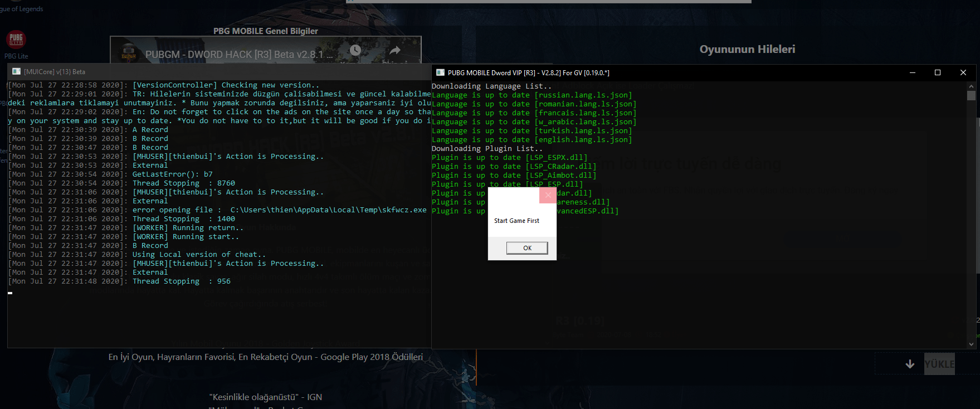Click the down arrow next to YÜKLE

(910, 364)
